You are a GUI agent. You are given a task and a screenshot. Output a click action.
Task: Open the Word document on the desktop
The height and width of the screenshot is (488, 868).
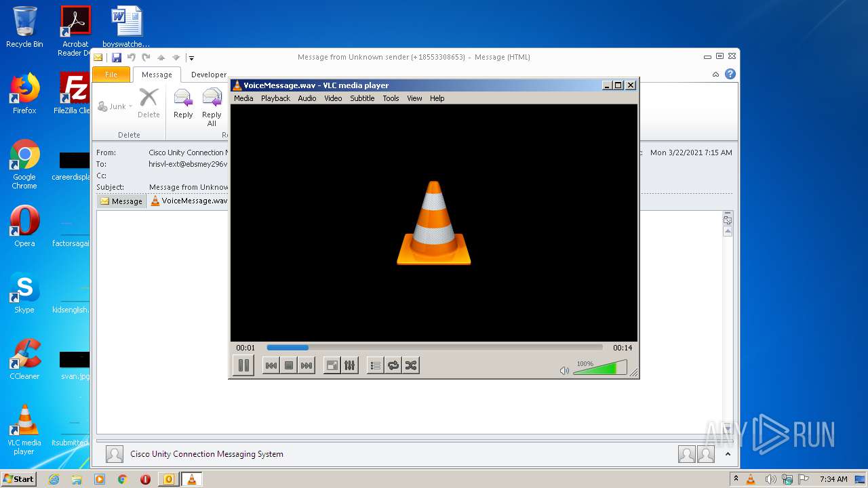pyautogui.click(x=126, y=27)
